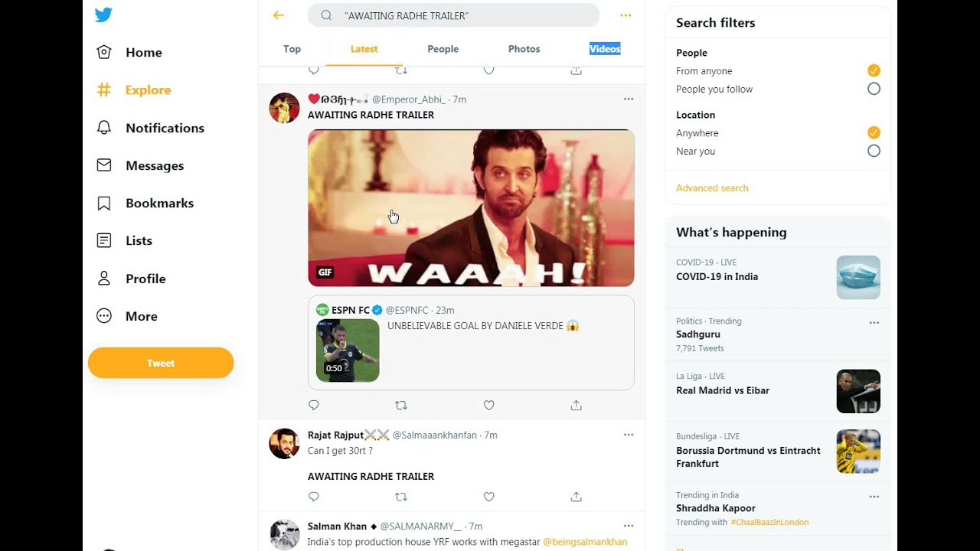Reply to Emperor_Abhi_ tweet

pos(314,405)
